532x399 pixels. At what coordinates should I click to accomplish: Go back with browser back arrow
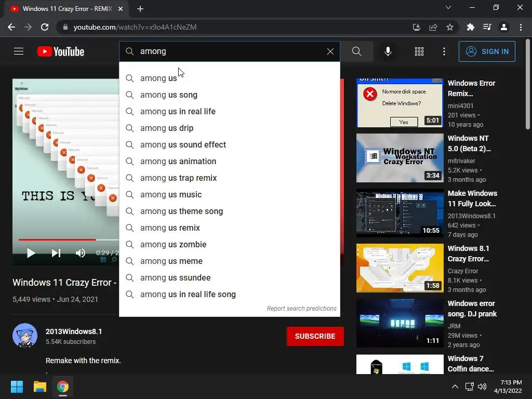coord(11,27)
